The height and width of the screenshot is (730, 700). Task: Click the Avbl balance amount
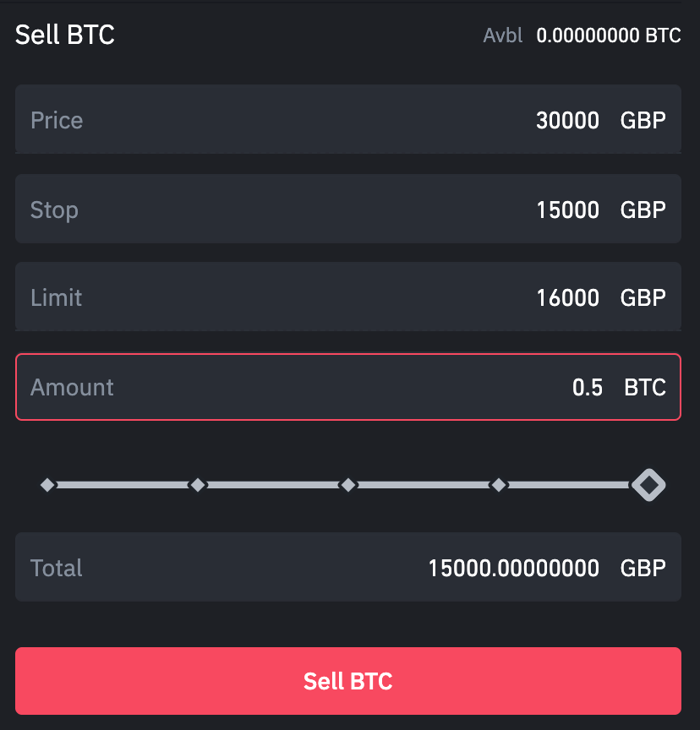pyautogui.click(x=608, y=35)
